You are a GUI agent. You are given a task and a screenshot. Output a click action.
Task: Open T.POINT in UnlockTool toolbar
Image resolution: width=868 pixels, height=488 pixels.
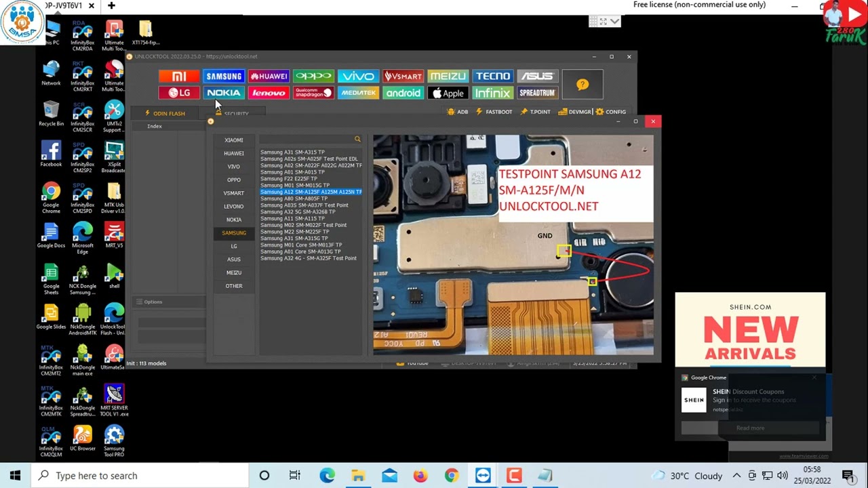point(536,112)
